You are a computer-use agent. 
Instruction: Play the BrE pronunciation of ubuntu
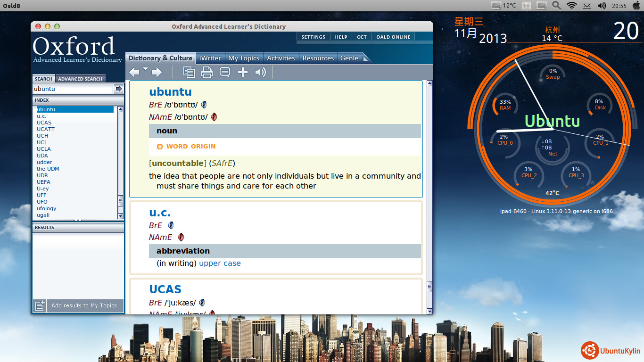click(x=204, y=105)
